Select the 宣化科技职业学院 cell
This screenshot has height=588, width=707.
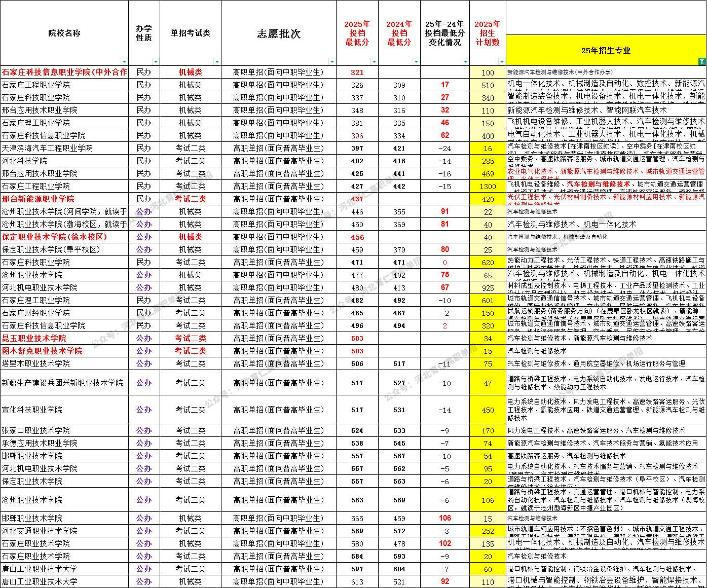click(64, 410)
